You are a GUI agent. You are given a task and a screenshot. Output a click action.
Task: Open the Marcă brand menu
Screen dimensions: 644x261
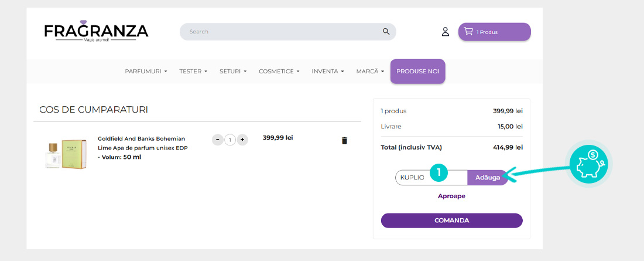pos(370,72)
